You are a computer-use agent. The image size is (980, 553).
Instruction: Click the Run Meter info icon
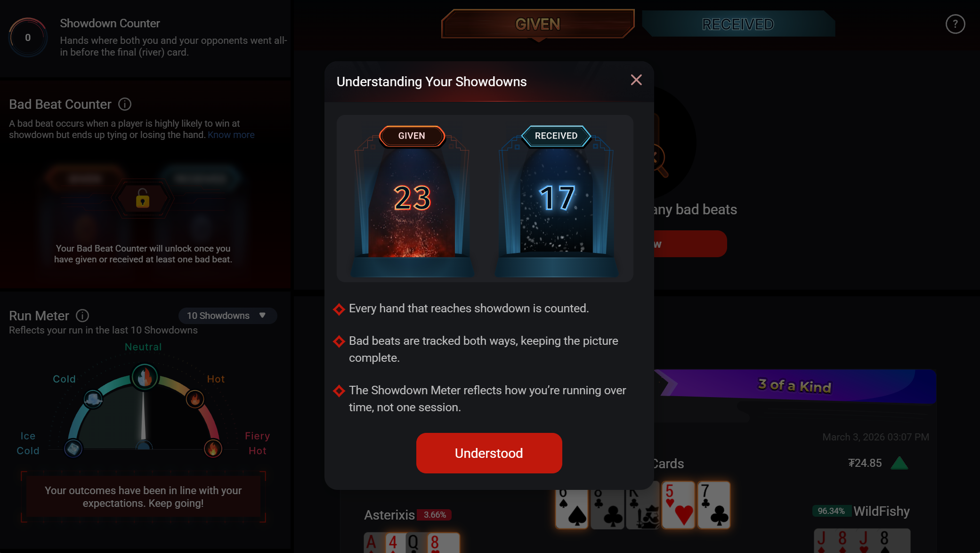82,316
